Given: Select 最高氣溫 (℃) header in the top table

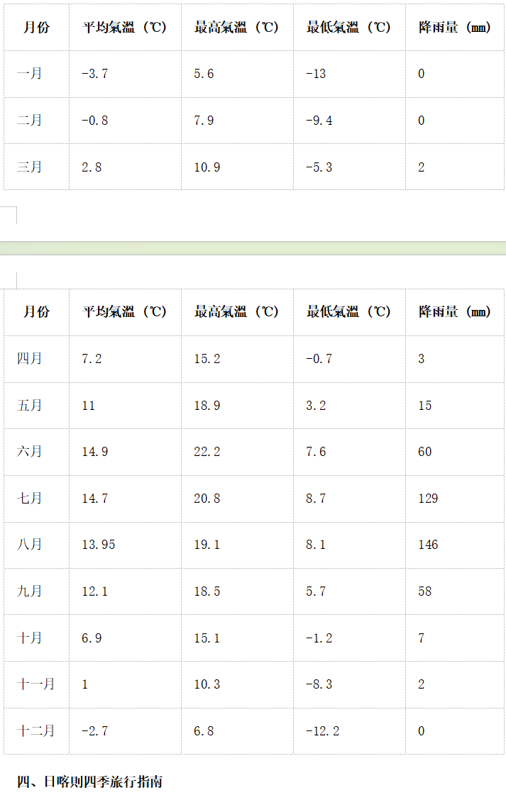Looking at the screenshot, I should point(236,28).
